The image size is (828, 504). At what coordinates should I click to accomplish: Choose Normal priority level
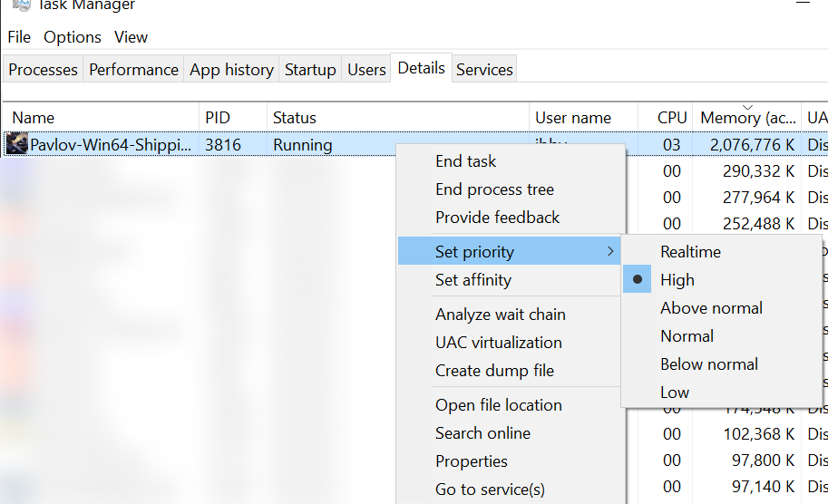pyautogui.click(x=687, y=336)
